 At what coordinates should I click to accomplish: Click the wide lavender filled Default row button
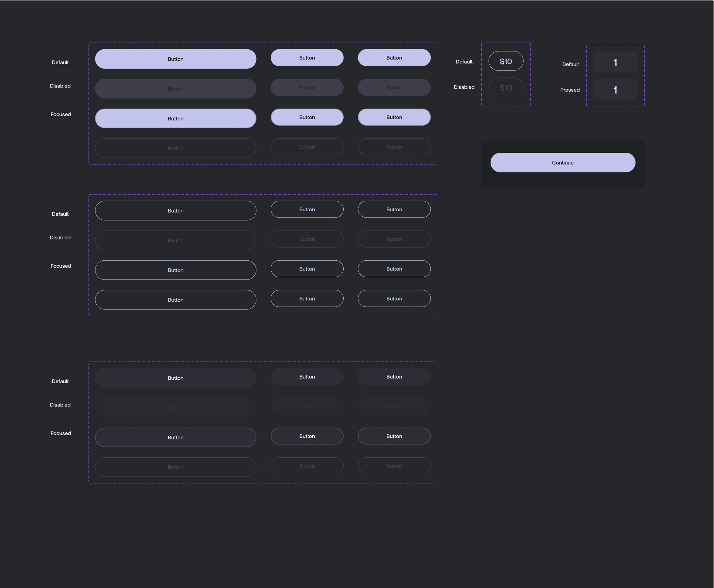pos(175,59)
